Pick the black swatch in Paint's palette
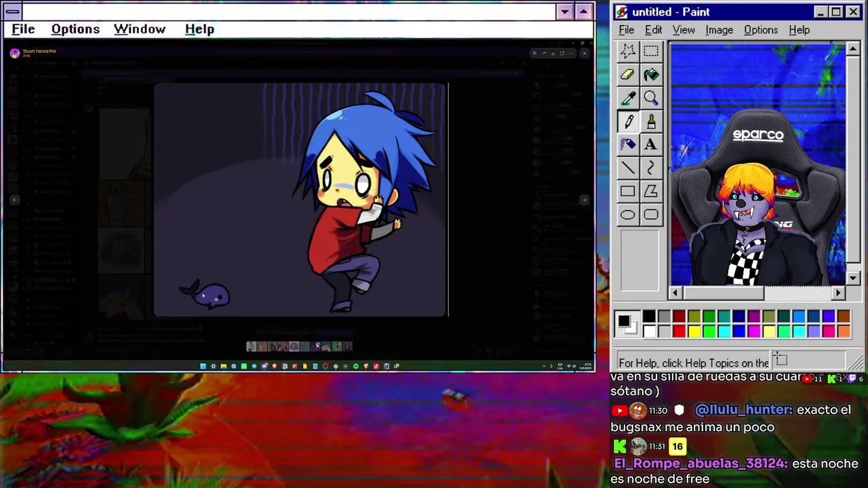 pyautogui.click(x=649, y=317)
